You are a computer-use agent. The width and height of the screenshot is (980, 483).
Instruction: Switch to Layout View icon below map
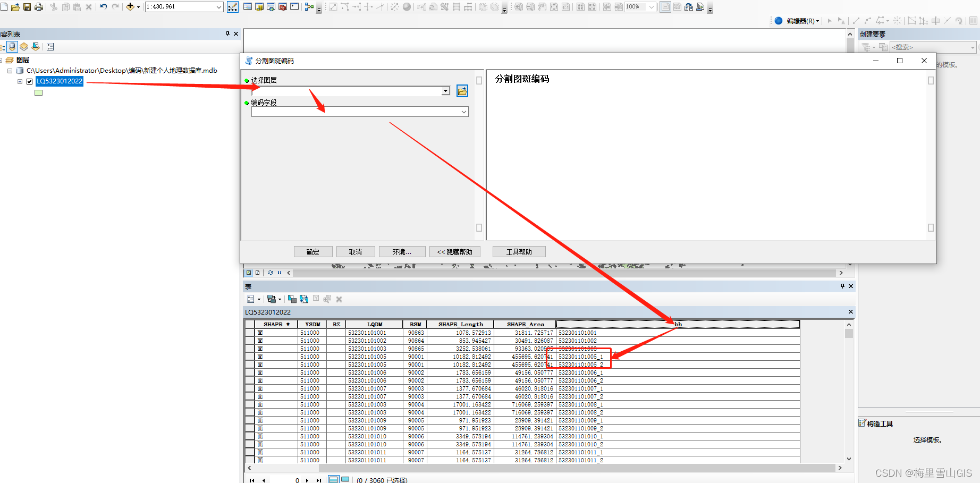point(258,273)
